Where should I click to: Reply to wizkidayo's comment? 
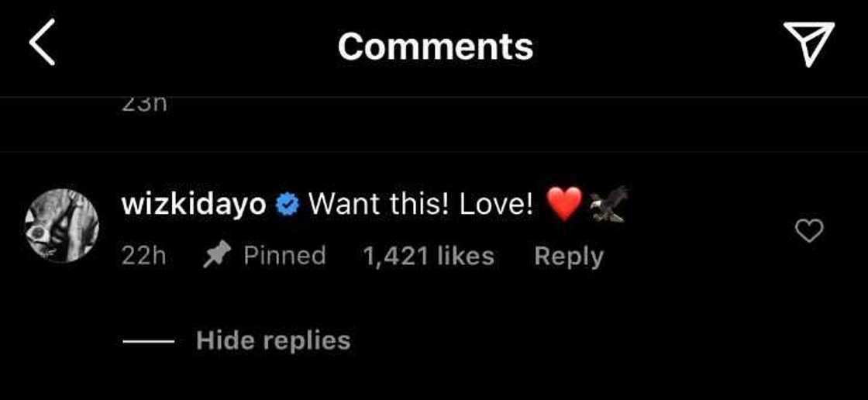(569, 257)
